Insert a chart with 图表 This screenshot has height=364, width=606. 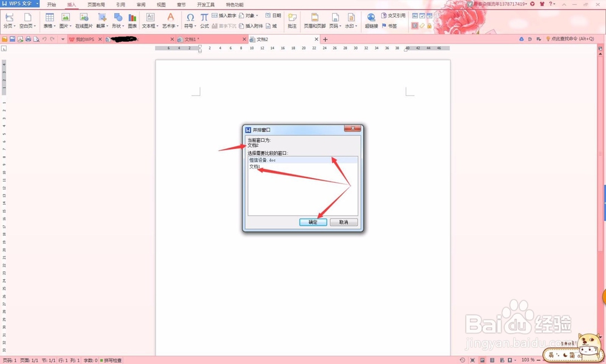[x=132, y=21]
